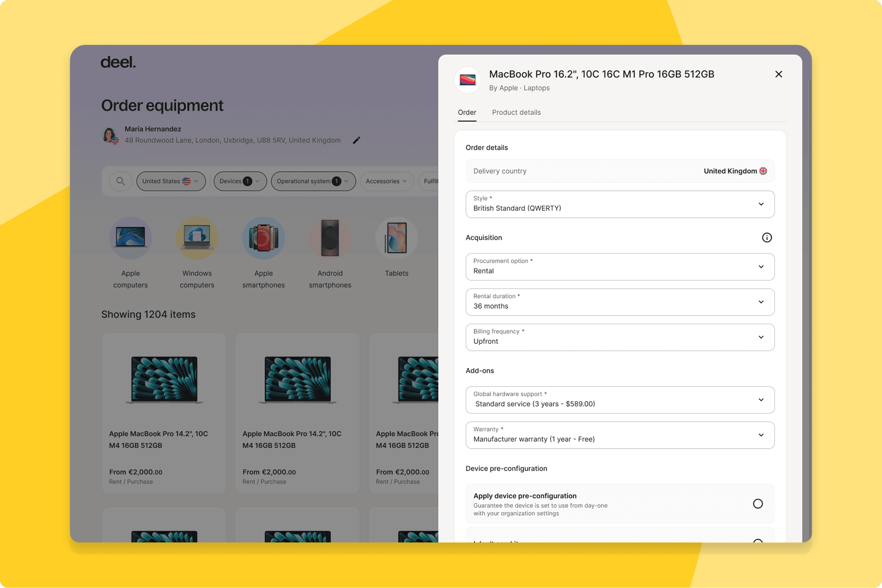Click the '48 Roundwood Lane' address text
The image size is (882, 588).
(232, 140)
